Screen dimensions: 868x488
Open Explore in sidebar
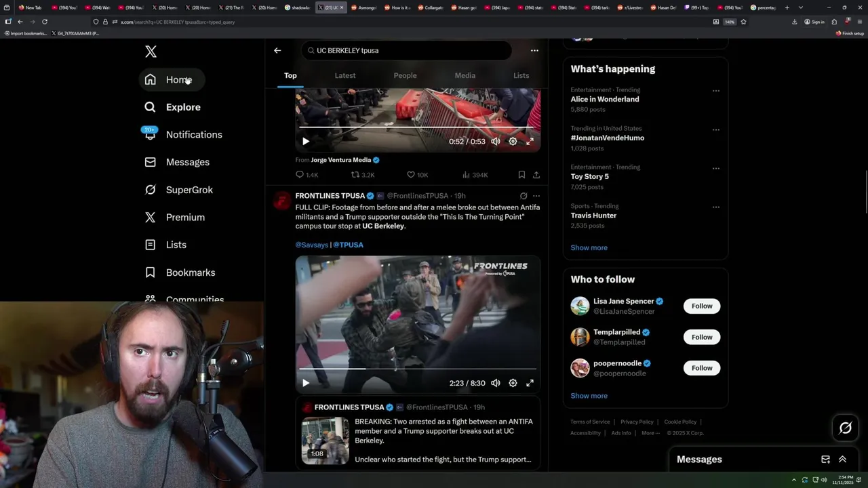(x=173, y=107)
